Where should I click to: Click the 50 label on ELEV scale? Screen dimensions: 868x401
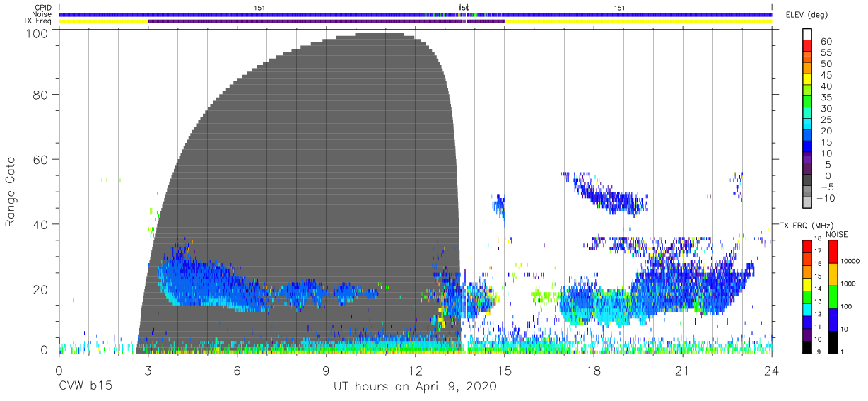pyautogui.click(x=826, y=64)
